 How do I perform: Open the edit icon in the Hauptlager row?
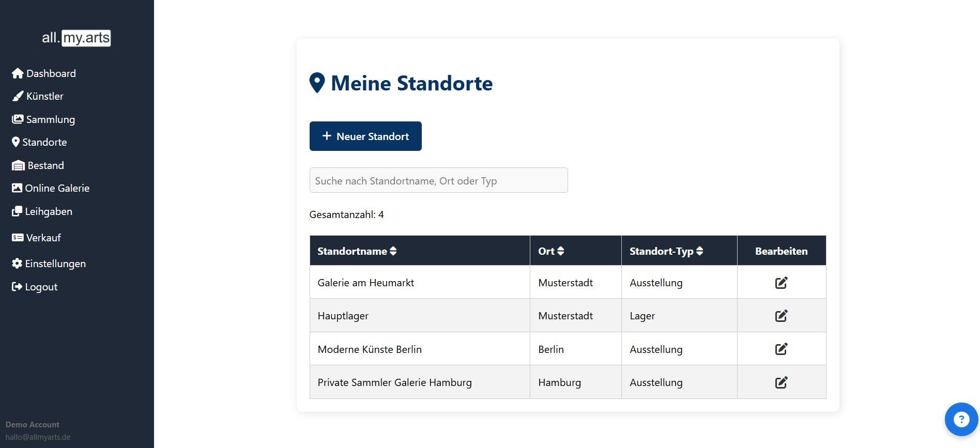pos(781,316)
